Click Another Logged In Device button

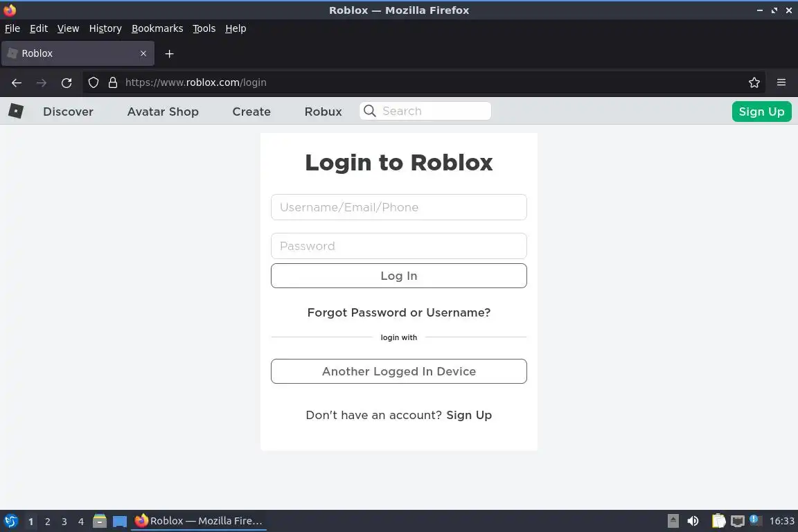tap(399, 371)
